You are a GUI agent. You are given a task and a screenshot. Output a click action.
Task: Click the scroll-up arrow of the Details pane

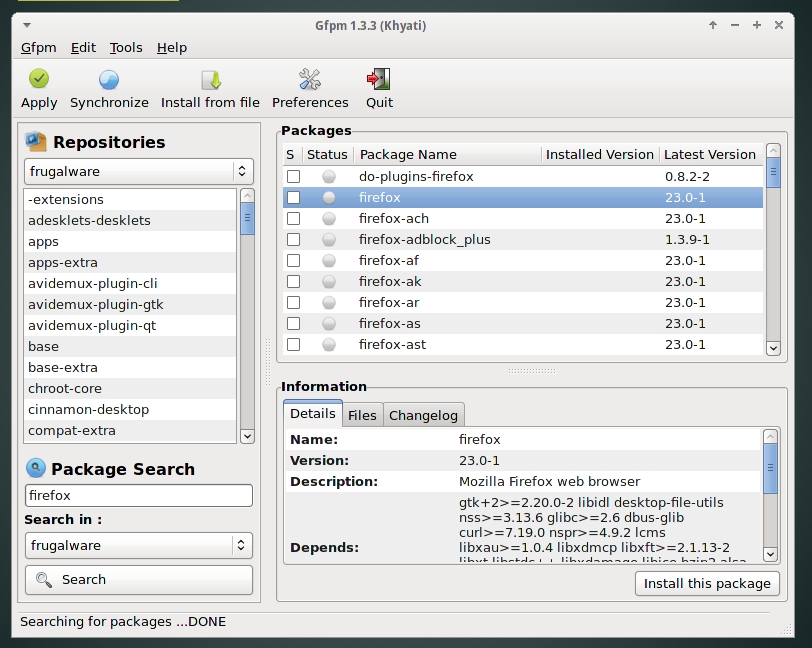pyautogui.click(x=770, y=437)
